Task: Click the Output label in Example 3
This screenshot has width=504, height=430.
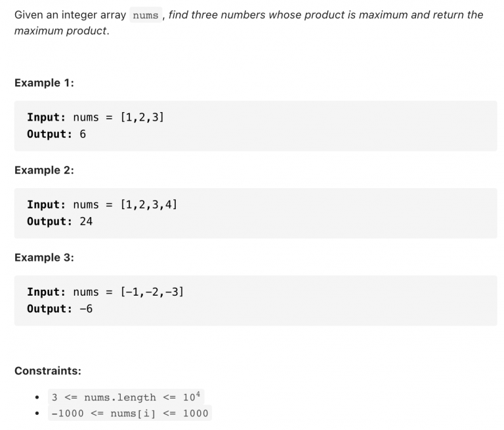Action: (49, 309)
